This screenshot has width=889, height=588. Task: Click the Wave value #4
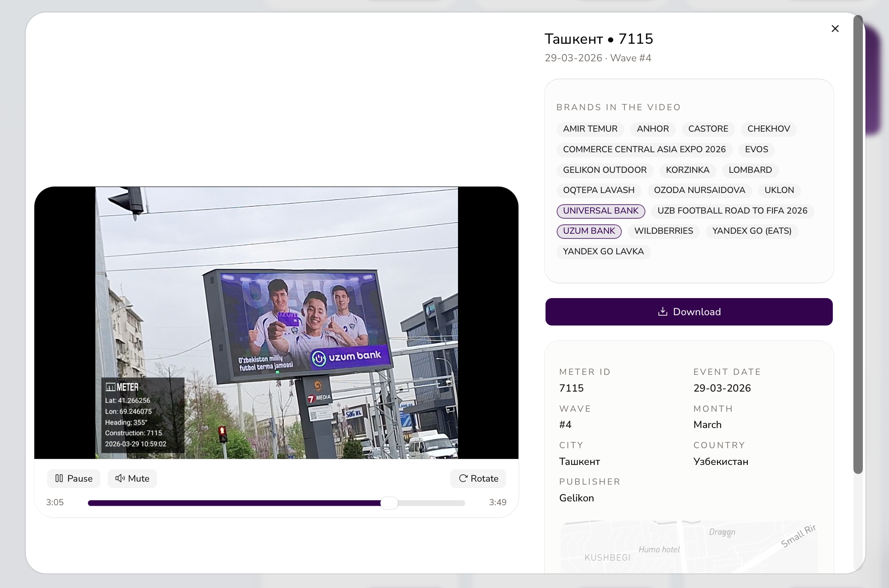565,425
